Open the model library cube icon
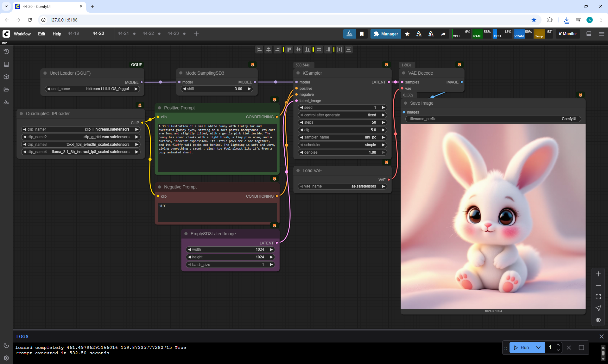The image size is (608, 364). [6, 77]
